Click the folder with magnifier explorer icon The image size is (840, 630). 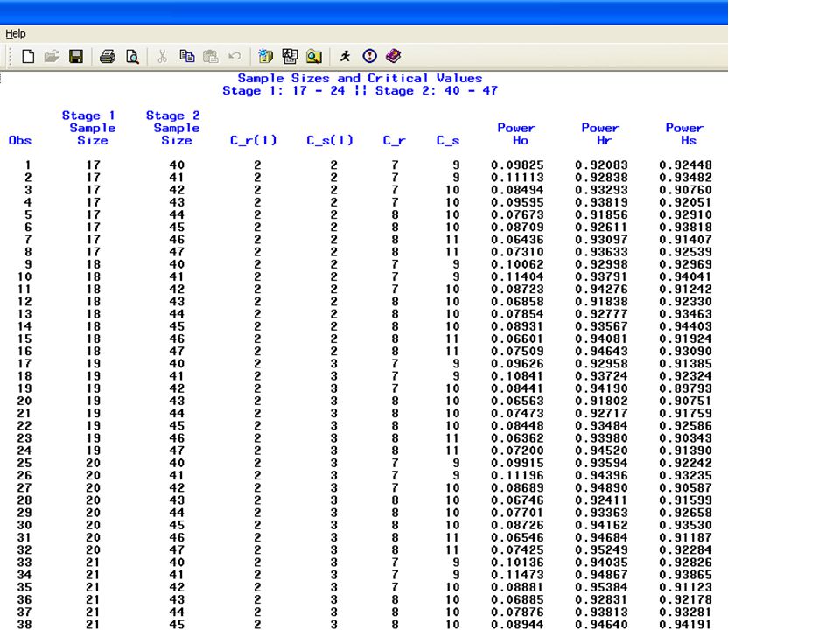click(314, 56)
